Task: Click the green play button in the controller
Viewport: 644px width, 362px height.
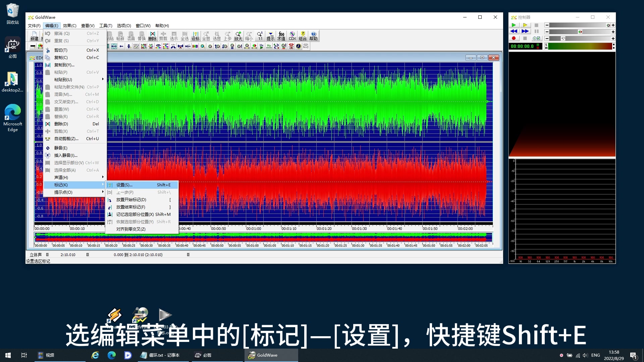Action: click(514, 25)
